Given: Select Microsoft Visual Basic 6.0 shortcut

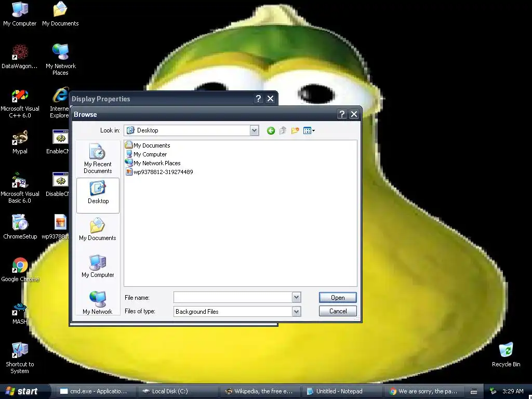Looking at the screenshot, I should [20, 188].
